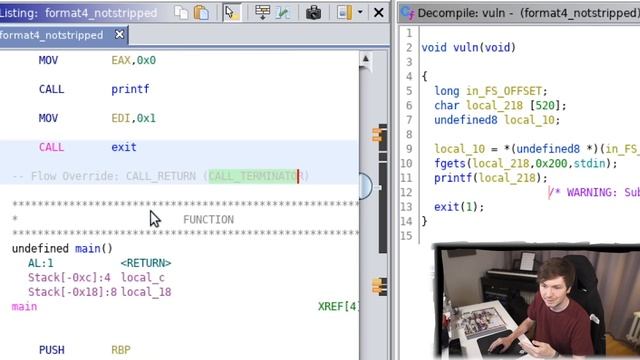Click 'printf(local_218);' in decompiler

(x=491, y=178)
